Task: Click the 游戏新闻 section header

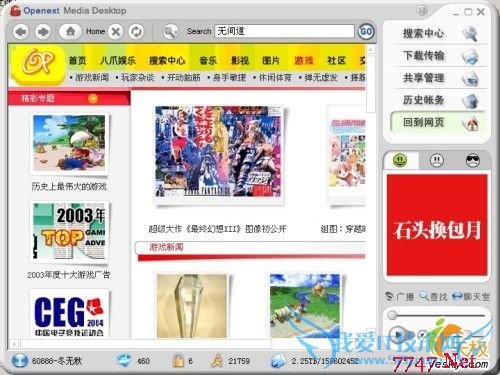Action: coord(166,247)
